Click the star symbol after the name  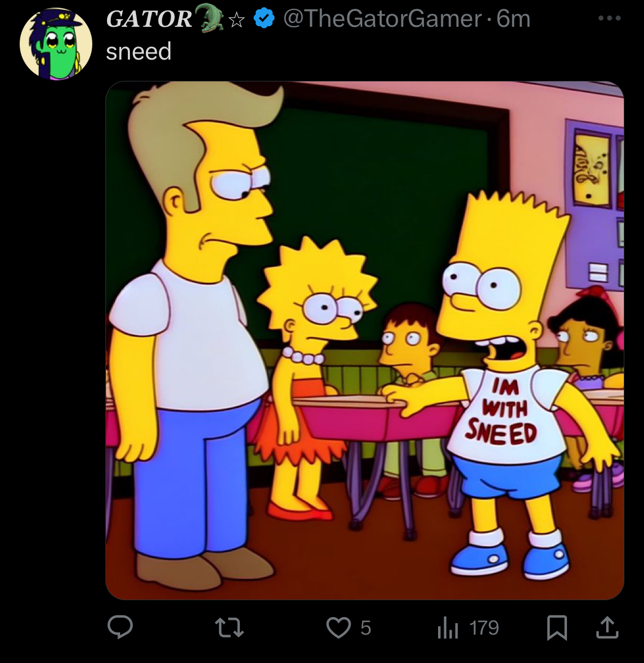pos(237,20)
